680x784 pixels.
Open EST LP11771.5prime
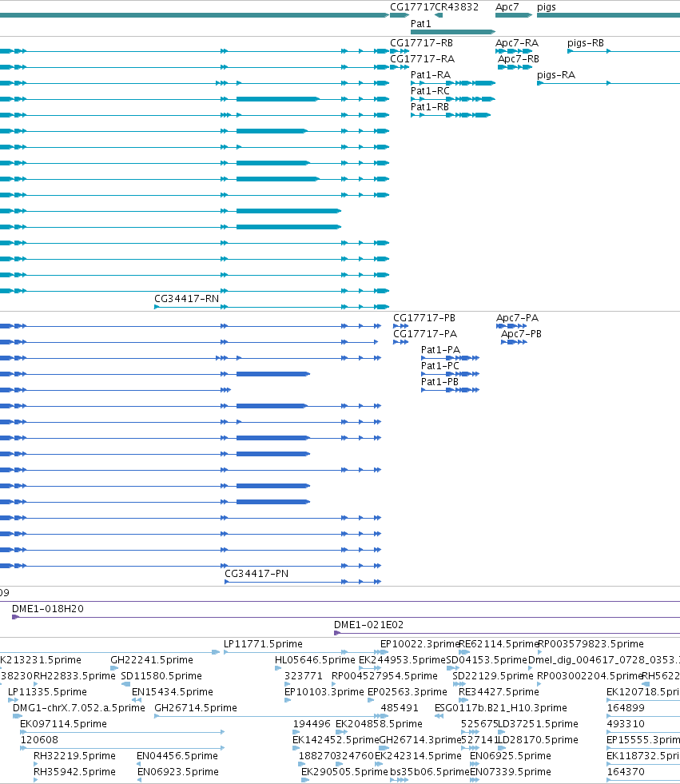(x=263, y=644)
